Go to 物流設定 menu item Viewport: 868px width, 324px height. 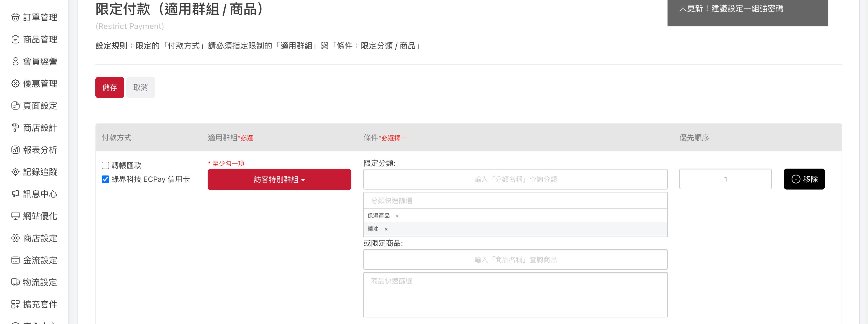pyautogui.click(x=40, y=282)
